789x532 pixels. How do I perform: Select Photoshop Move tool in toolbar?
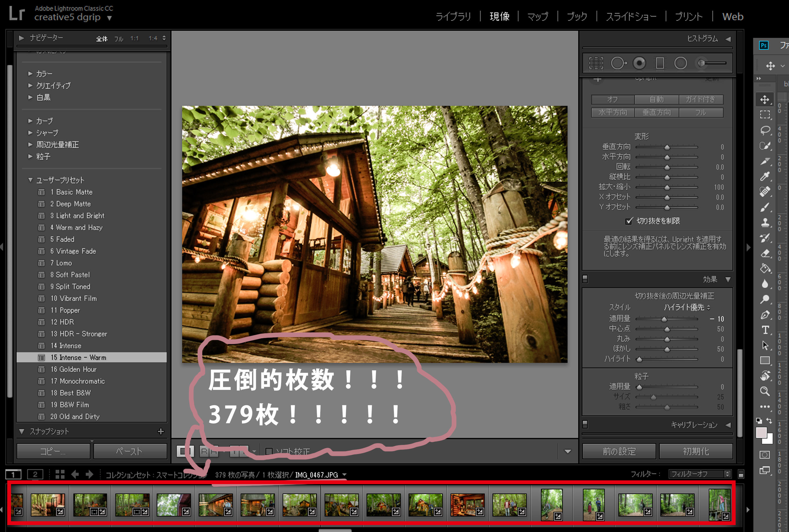pos(765,99)
